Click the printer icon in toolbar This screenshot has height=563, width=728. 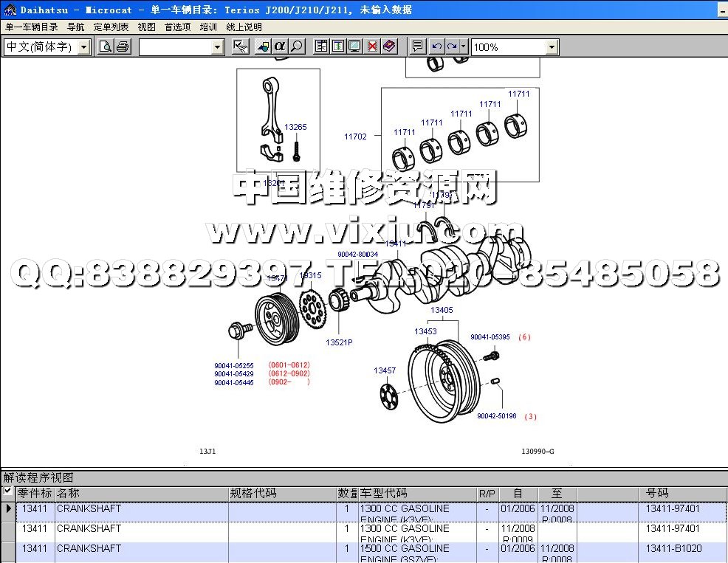click(x=123, y=47)
